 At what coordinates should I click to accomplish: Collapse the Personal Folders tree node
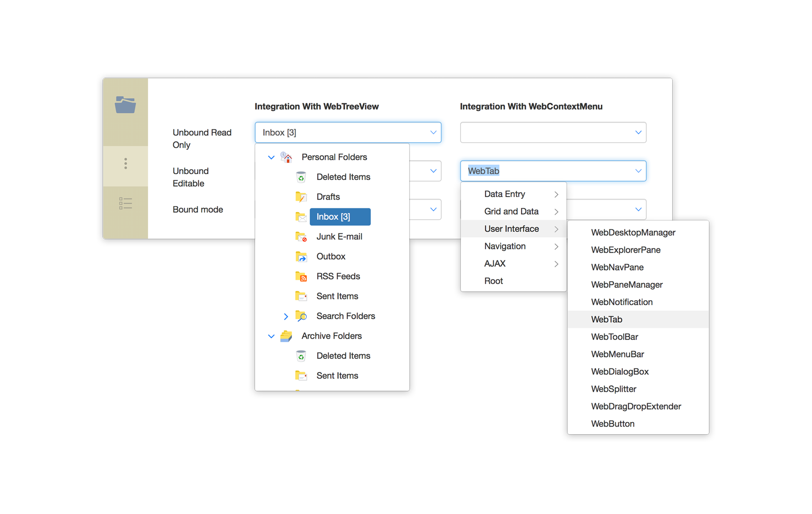click(x=271, y=157)
